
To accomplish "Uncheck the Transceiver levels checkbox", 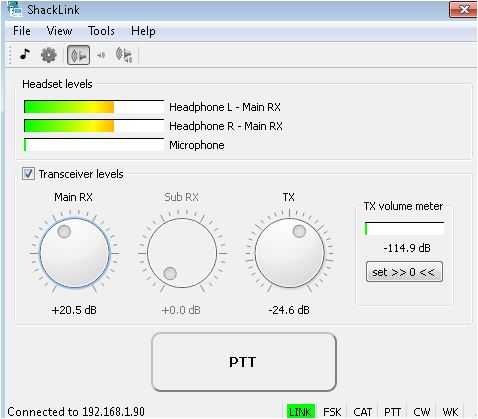I will pos(28,174).
